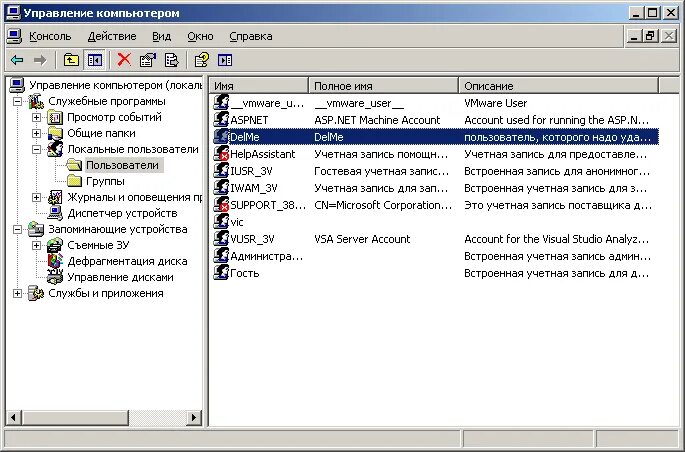Select the Службы и приложения tree label

(x=106, y=293)
